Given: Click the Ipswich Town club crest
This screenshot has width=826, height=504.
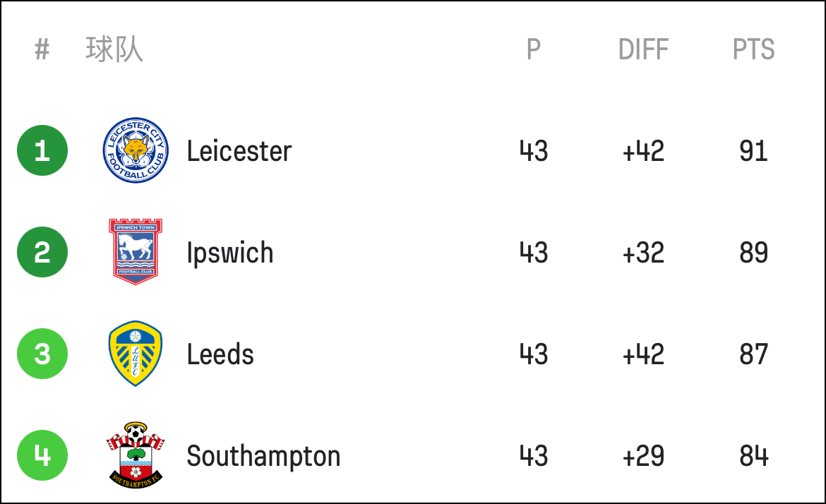Looking at the screenshot, I should 136,252.
